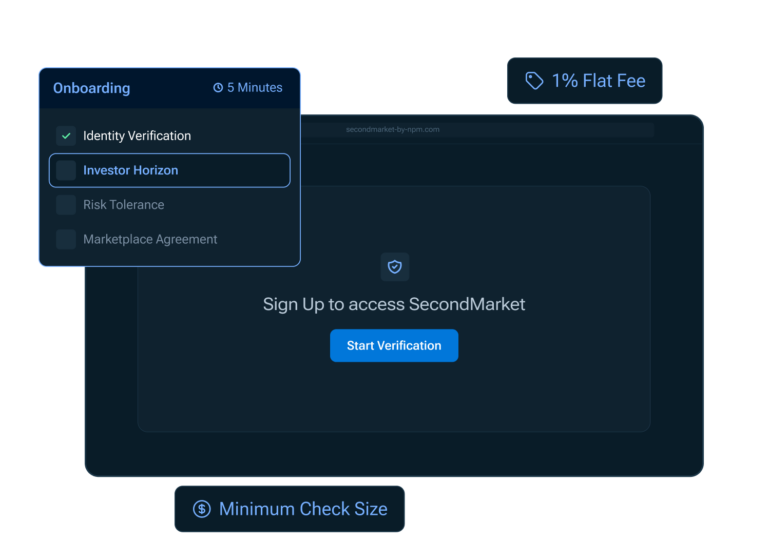Click the shield check icon above Sign Up
Image resolution: width=768 pixels, height=540 pixels.
point(394,267)
